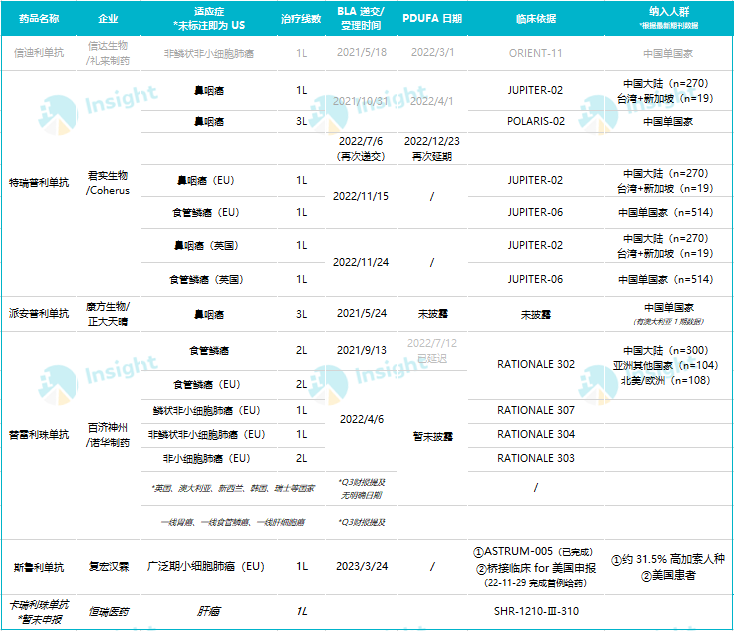Screen dimensions: 734x631
Task: Click the date 2021/5/18
Action: pyautogui.click(x=362, y=52)
